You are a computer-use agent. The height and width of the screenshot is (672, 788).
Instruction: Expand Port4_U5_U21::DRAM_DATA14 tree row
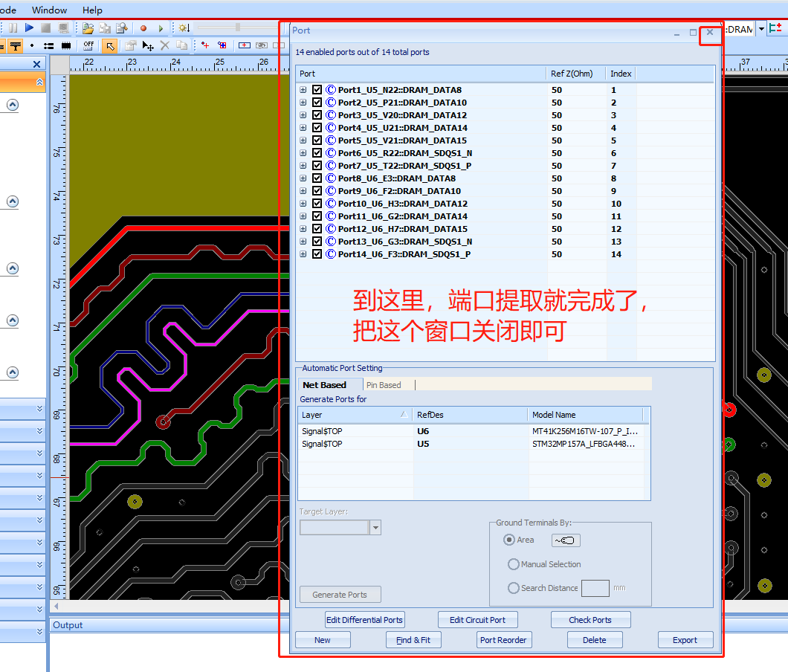pos(303,128)
